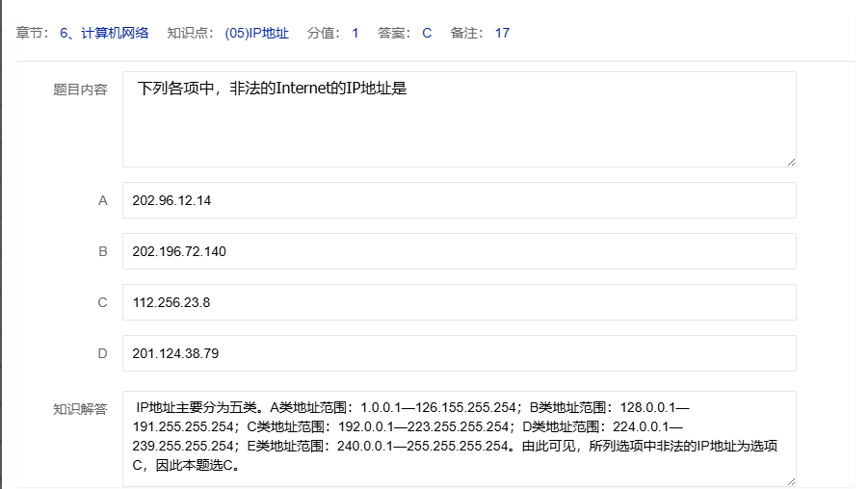Select option C field containing 112.256.23.8
868x489 pixels.
coord(459,302)
